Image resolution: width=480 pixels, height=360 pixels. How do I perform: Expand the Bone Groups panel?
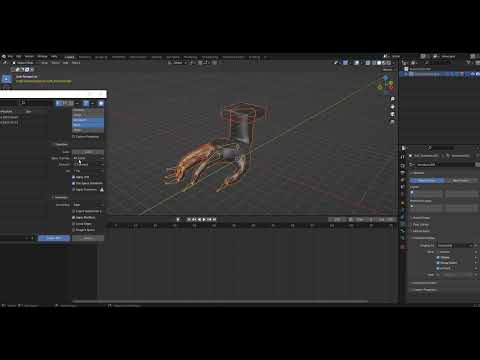[x=420, y=218]
